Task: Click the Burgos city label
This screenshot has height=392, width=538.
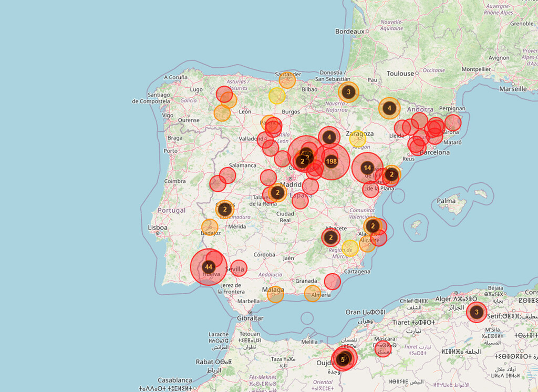Action: (291, 111)
